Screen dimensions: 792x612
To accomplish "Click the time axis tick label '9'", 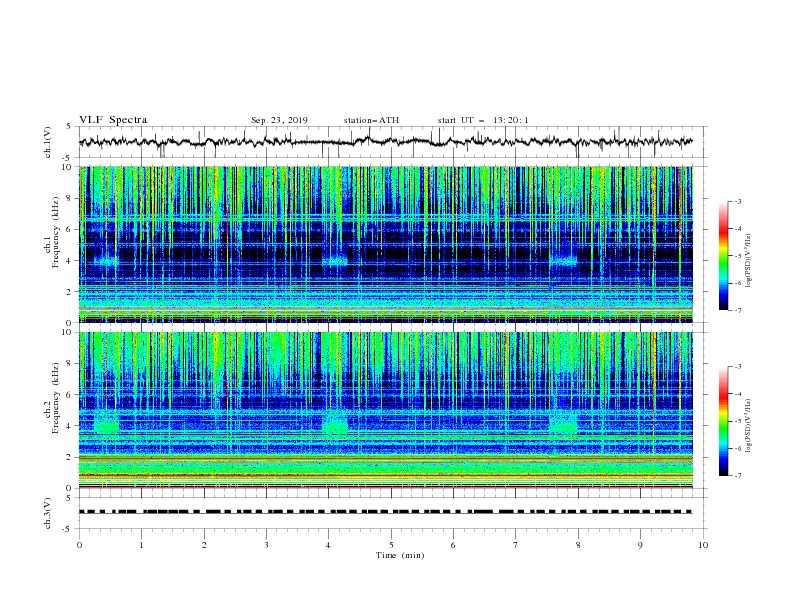I will tap(640, 545).
